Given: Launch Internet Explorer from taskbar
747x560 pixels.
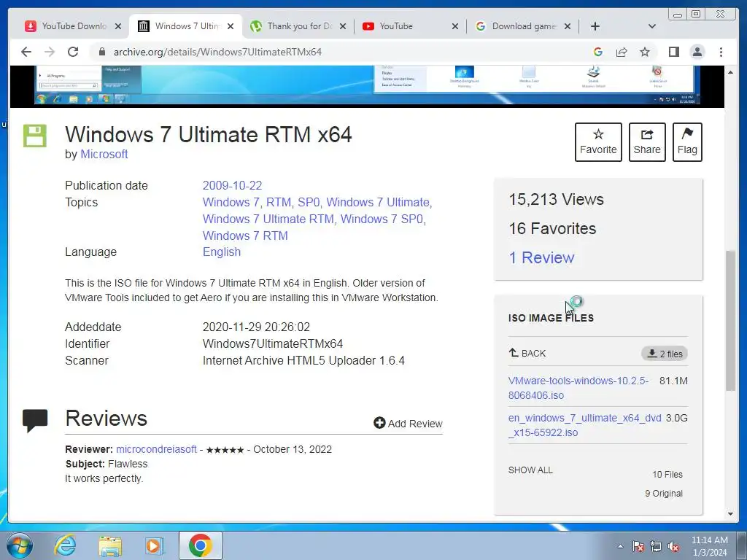Looking at the screenshot, I should click(x=65, y=545).
